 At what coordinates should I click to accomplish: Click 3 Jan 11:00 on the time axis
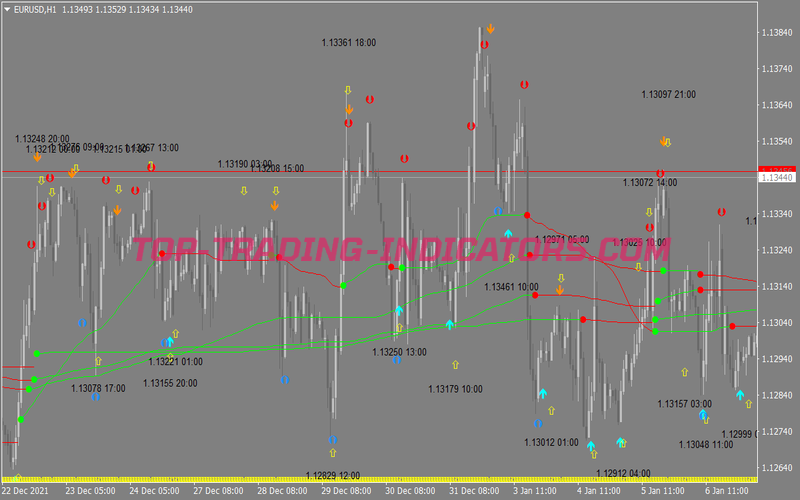coord(535,491)
